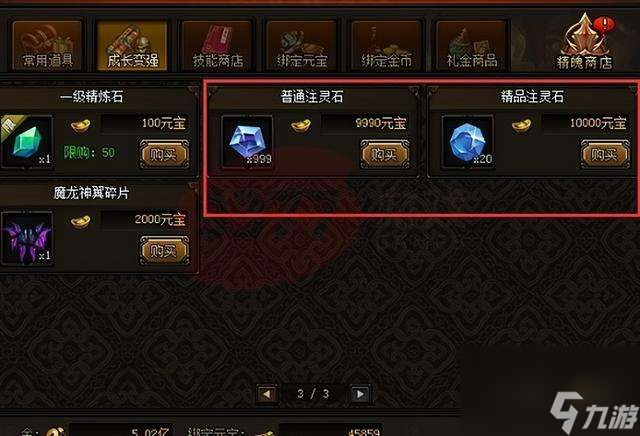This screenshot has width=640, height=436.
Task: Click the round 精品注灵石 gem icon
Action: pyautogui.click(x=468, y=141)
